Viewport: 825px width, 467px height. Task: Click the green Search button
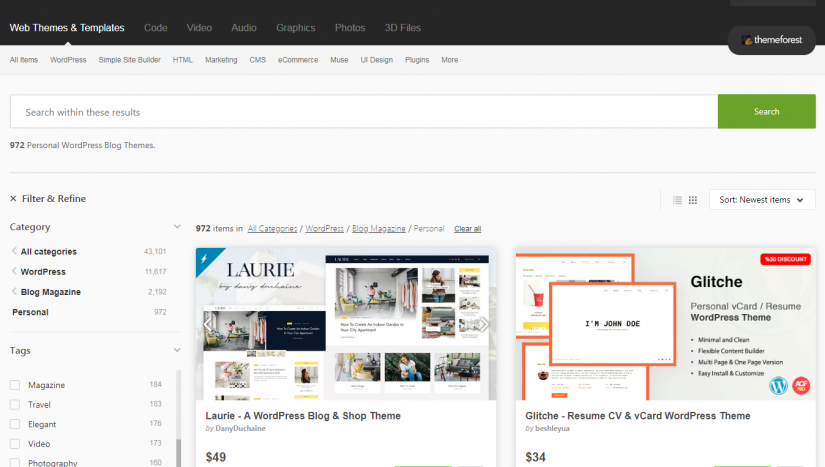tap(767, 111)
